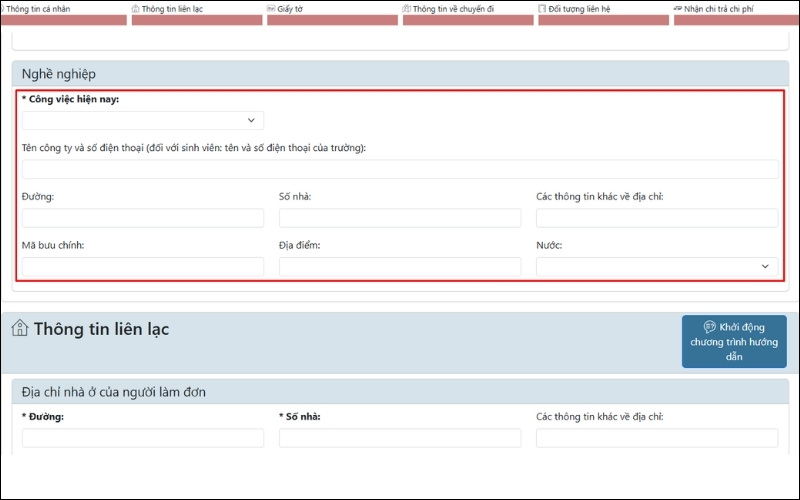Viewport: 800px width, 500px height.
Task: Open the Công việc hiện nay dropdown
Action: tap(143, 120)
